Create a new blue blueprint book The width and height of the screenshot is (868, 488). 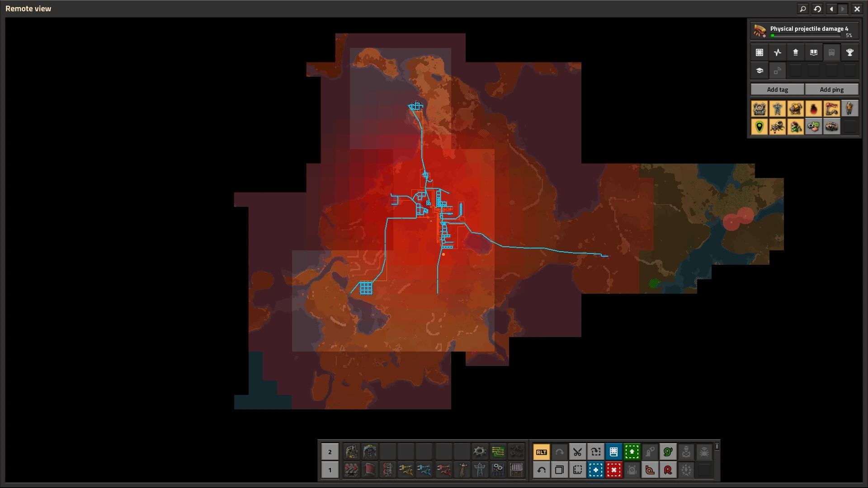point(613,452)
